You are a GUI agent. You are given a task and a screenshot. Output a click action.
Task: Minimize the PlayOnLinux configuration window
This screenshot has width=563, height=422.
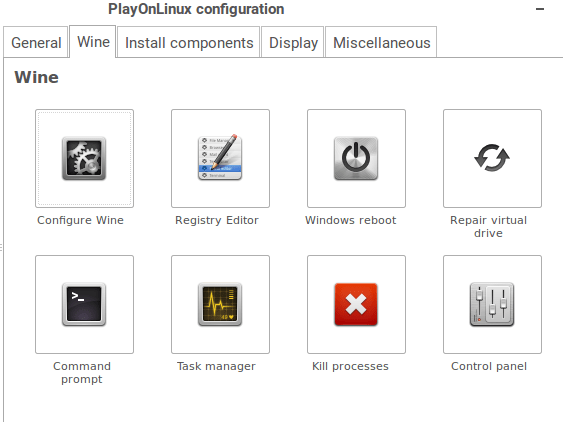(x=540, y=9)
